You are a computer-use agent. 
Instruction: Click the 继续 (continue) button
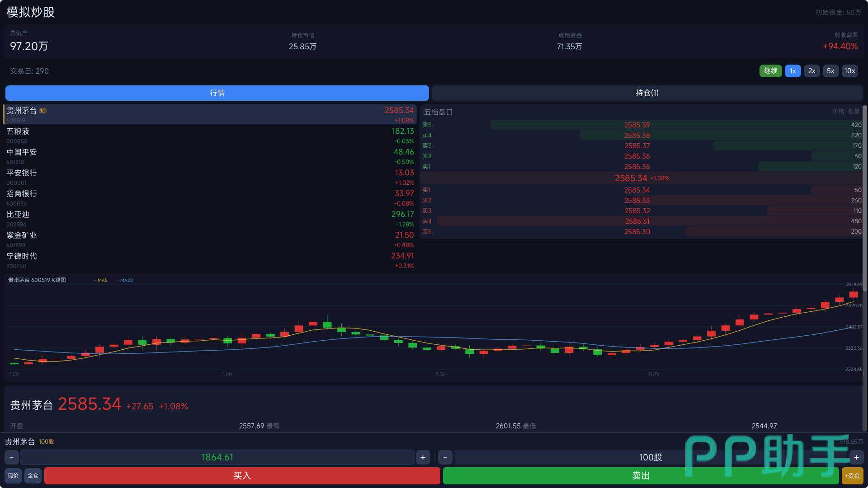coord(770,71)
